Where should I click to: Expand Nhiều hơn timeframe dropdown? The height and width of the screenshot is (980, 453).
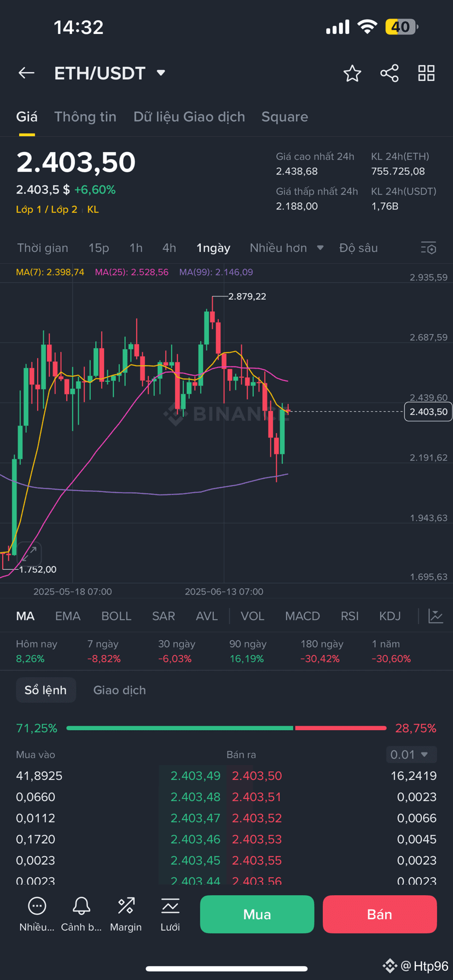pos(287,248)
